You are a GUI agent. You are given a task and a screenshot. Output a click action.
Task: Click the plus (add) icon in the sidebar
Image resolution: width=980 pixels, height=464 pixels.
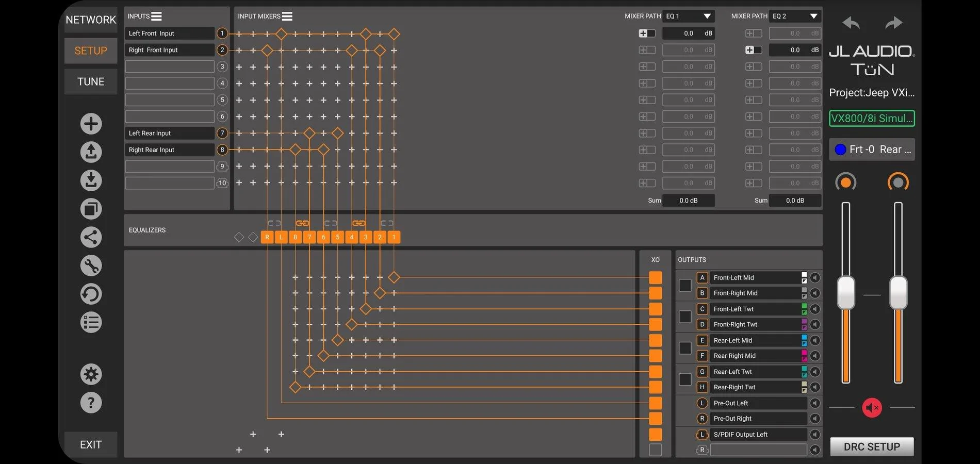click(x=91, y=124)
